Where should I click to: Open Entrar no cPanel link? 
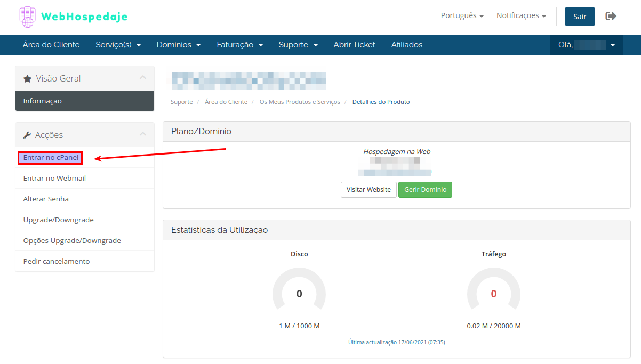(51, 158)
